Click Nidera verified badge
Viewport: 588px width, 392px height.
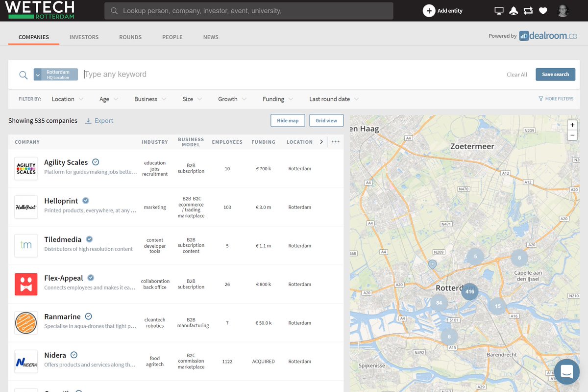tap(74, 355)
